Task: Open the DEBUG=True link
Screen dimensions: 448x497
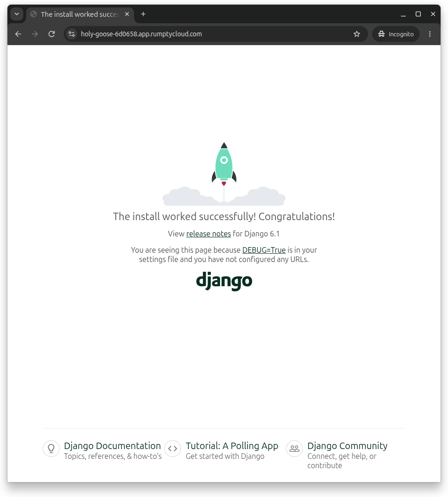Action: pos(264,250)
